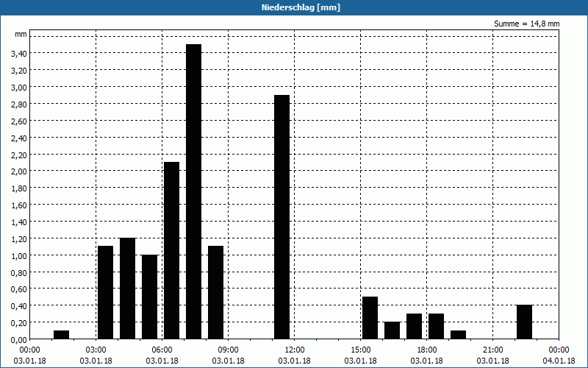Click the "15:00" time label on the x-axis

click(x=360, y=350)
